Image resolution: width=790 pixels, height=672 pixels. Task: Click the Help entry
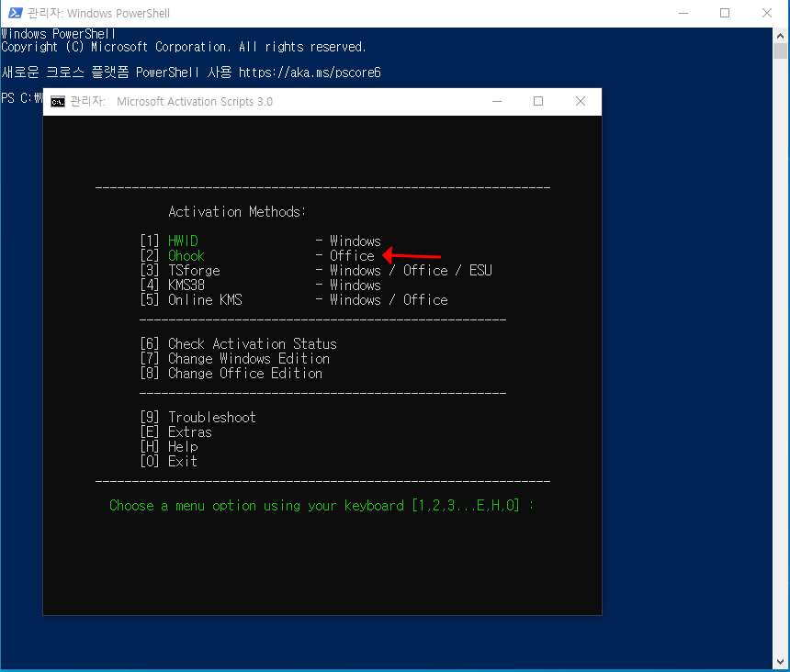tap(169, 446)
